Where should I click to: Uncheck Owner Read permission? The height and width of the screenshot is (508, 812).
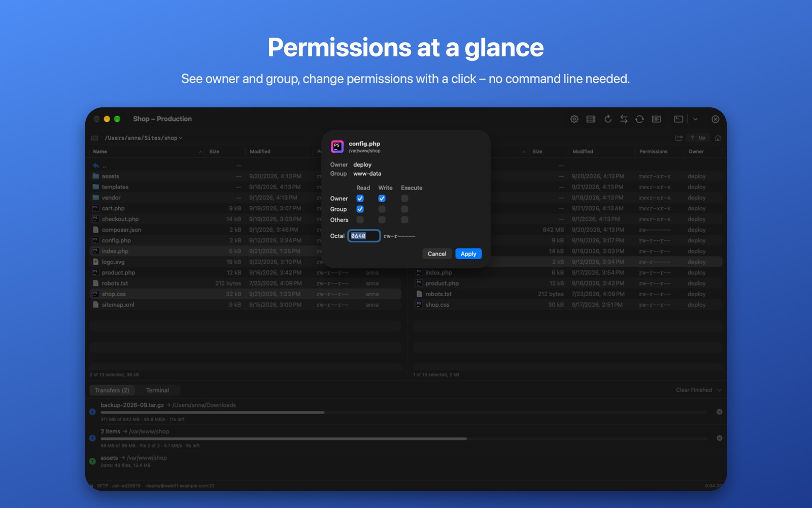pos(360,199)
